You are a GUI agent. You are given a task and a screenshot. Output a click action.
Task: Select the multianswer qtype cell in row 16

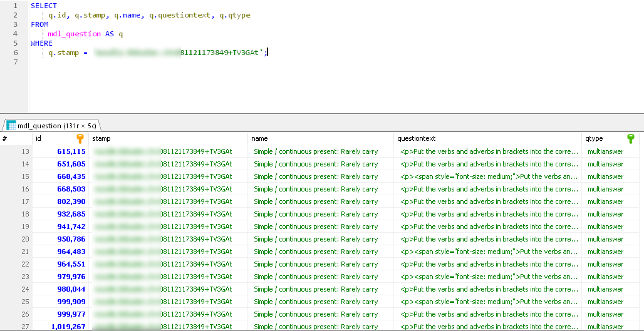(610, 189)
